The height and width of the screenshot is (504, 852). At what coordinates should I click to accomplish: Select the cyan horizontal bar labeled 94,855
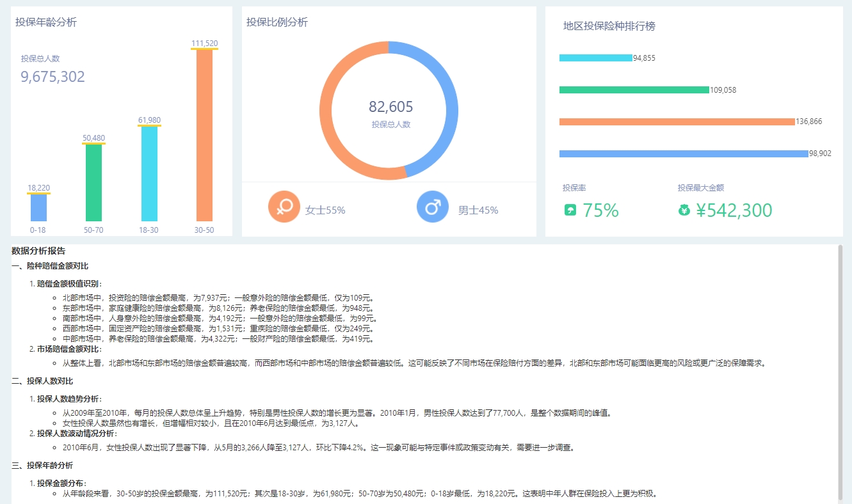click(x=595, y=58)
